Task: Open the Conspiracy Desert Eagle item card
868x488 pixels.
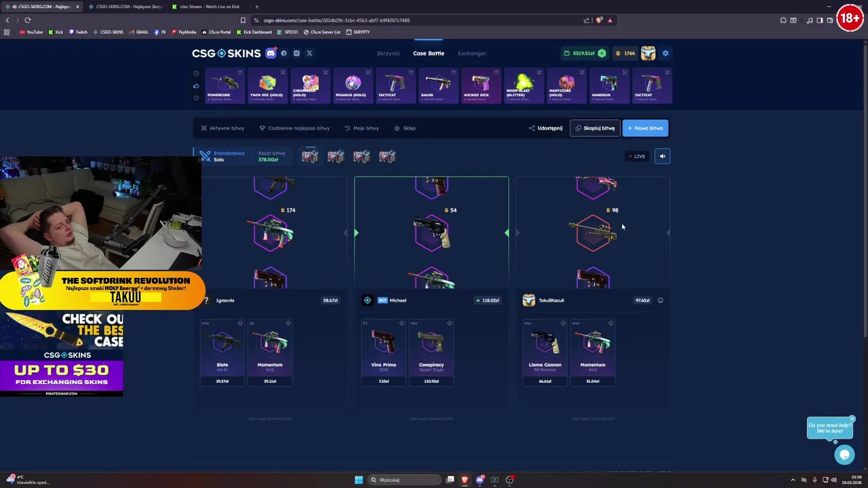Action: click(x=431, y=352)
